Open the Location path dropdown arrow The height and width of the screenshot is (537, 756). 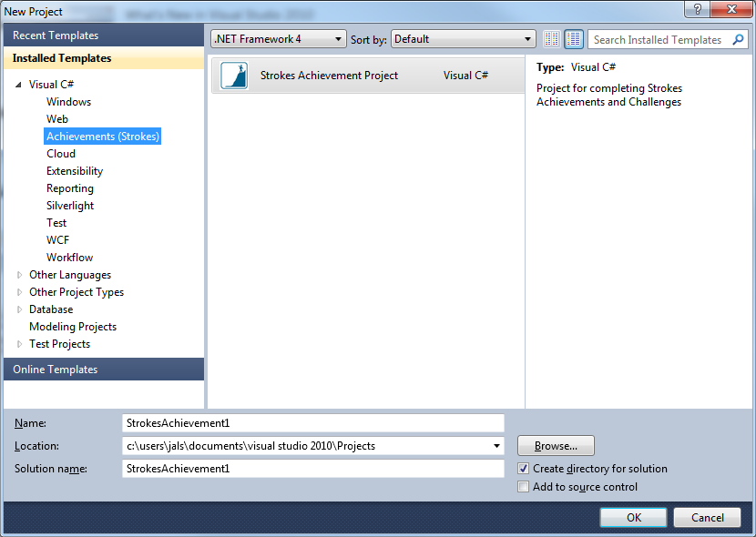click(496, 446)
